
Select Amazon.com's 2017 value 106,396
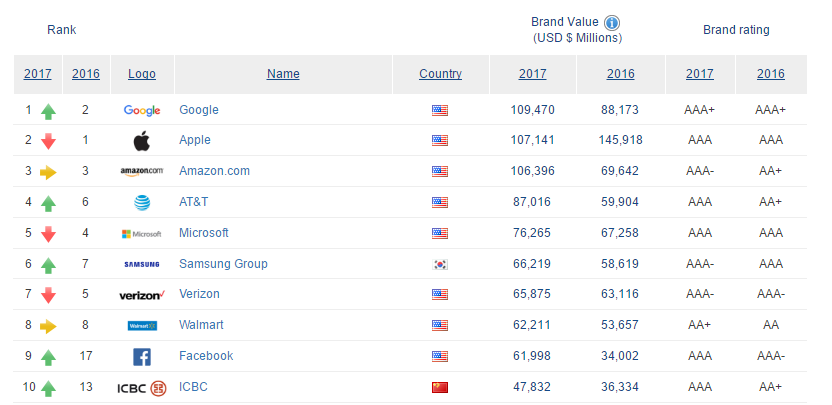532,171
